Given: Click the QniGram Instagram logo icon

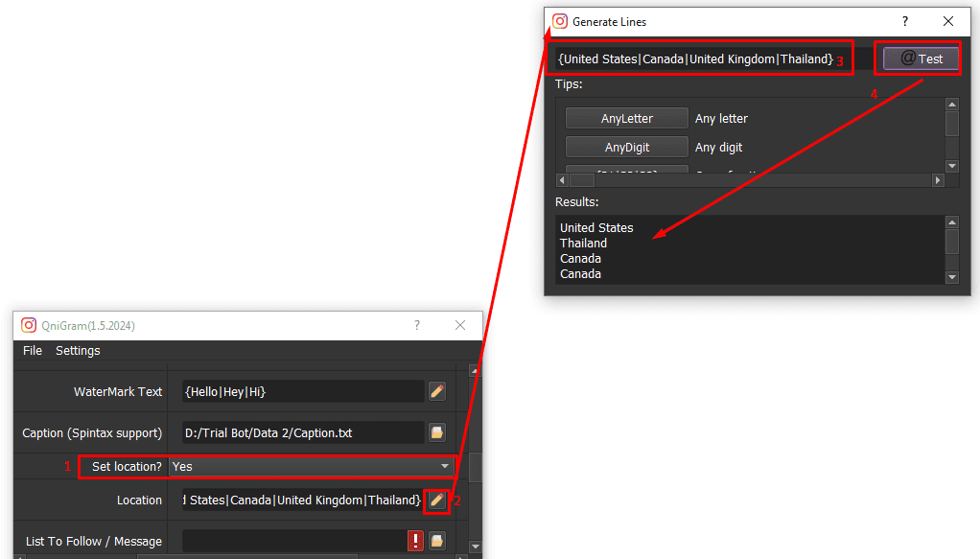Looking at the screenshot, I should coord(29,325).
